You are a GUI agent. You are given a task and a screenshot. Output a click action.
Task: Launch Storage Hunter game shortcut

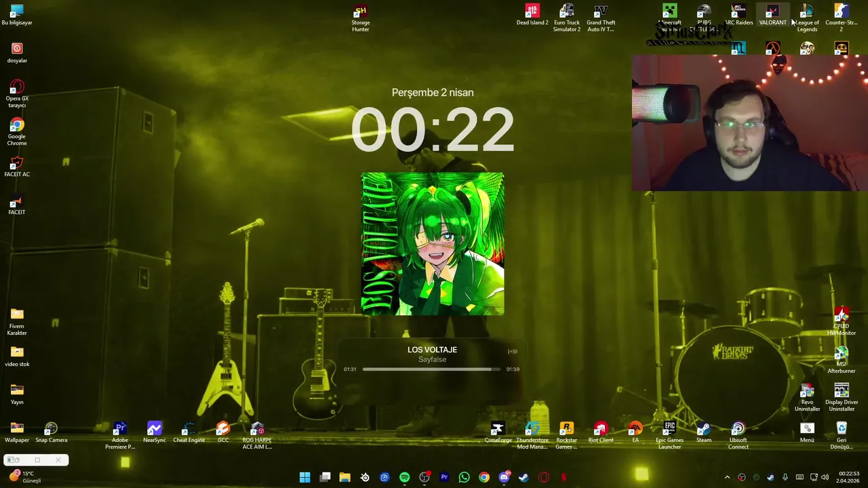click(x=361, y=18)
